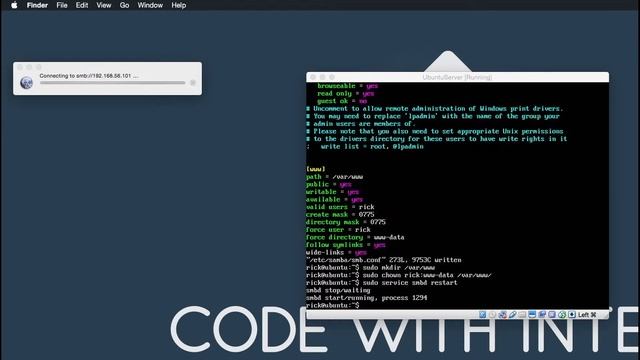Click the '/etc/samba/smb.conf written' status line
The height and width of the screenshot is (360, 640).
(x=384, y=260)
